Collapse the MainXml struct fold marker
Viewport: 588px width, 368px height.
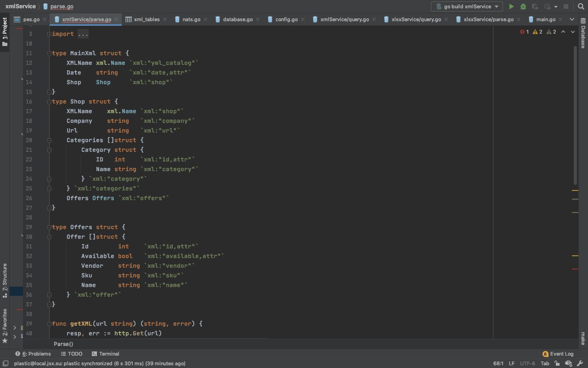[x=49, y=53]
